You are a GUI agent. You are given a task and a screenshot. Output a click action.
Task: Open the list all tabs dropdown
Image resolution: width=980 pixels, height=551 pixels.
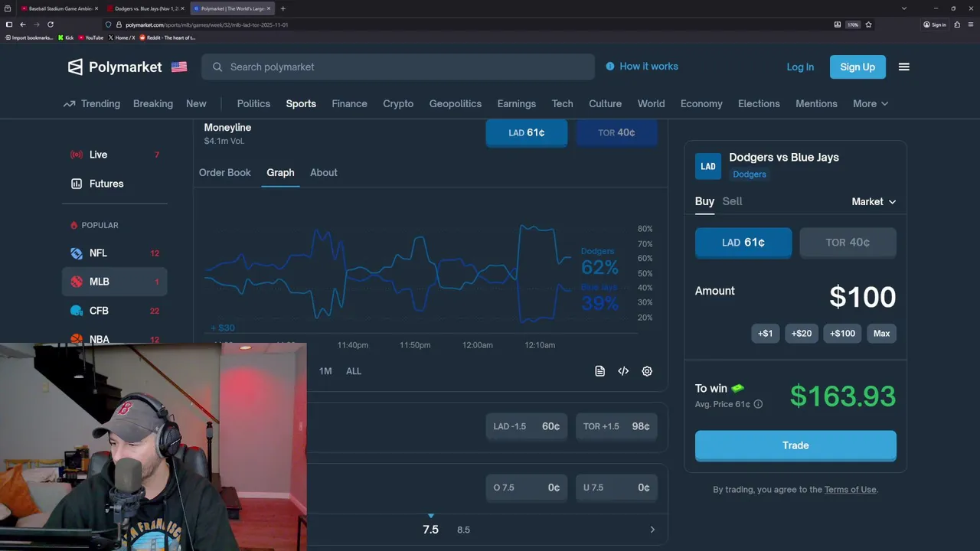click(x=904, y=8)
